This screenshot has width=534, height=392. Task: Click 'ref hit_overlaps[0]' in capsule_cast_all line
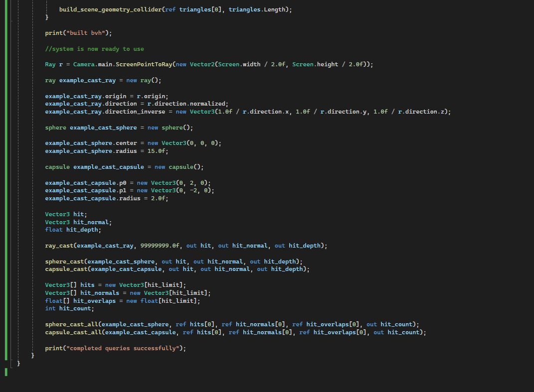[333, 332]
